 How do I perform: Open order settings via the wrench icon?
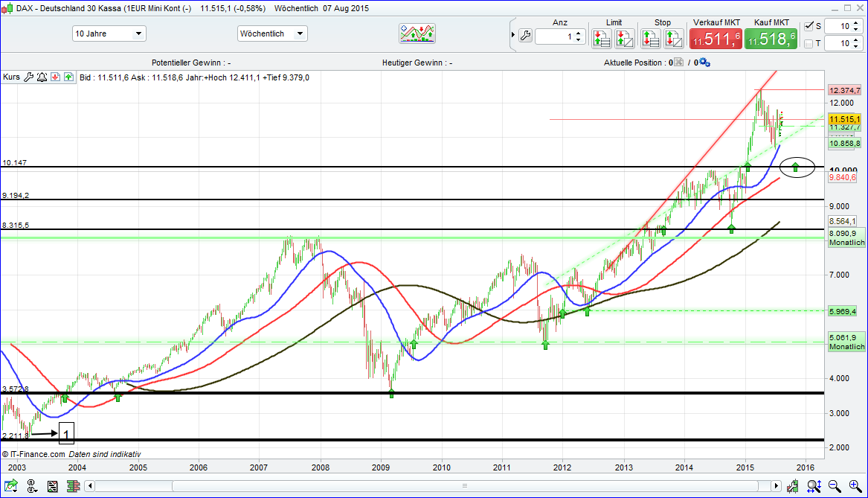click(525, 35)
